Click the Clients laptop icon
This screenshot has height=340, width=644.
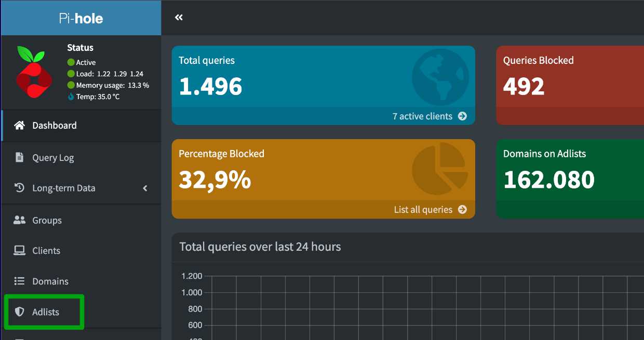click(19, 251)
